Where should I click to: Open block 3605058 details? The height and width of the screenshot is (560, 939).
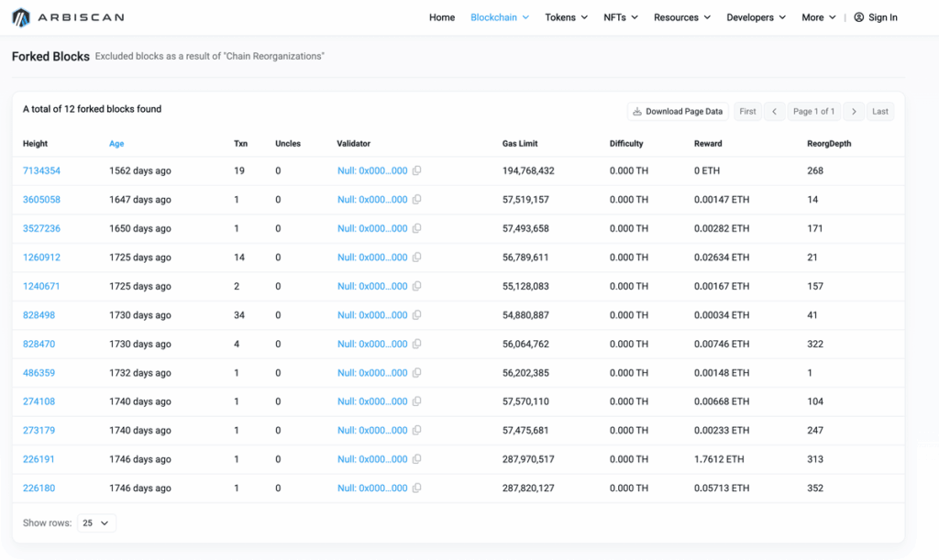point(41,199)
